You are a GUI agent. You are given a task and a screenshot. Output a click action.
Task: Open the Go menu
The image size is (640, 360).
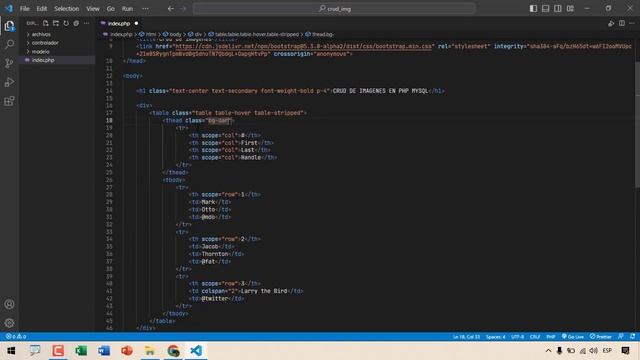tap(111, 9)
